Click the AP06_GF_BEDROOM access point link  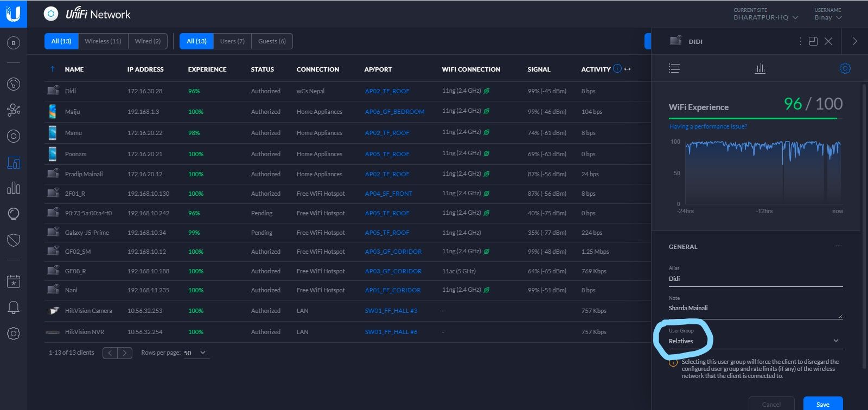point(394,112)
